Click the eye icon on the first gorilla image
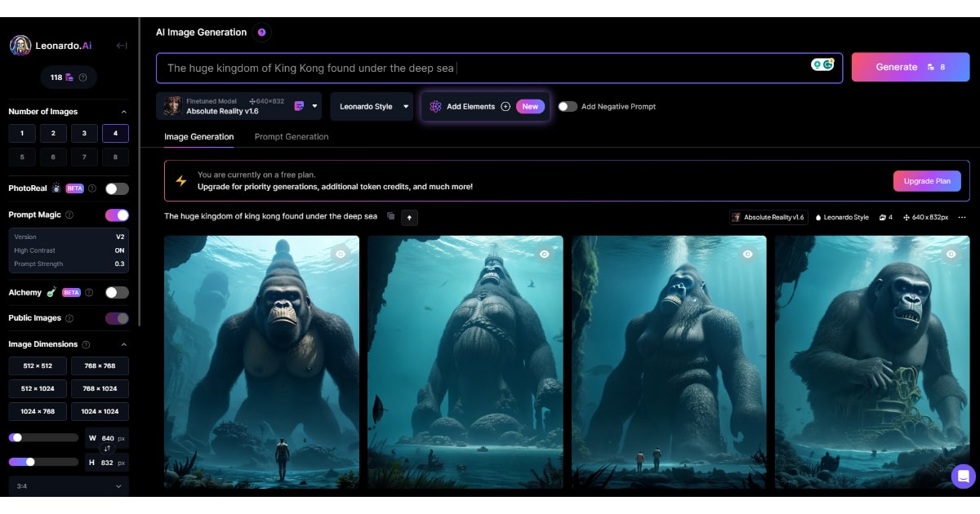Screen dimensions: 980x514 click(x=340, y=255)
